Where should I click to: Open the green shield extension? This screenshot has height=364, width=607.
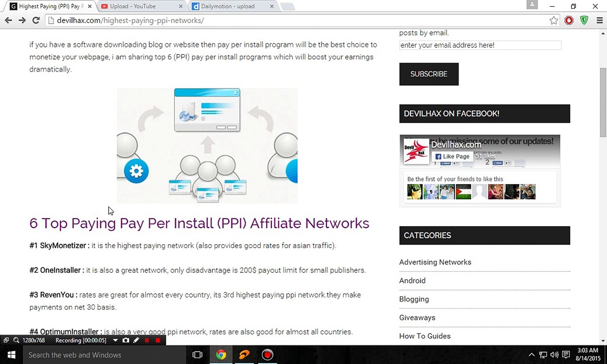(x=584, y=21)
